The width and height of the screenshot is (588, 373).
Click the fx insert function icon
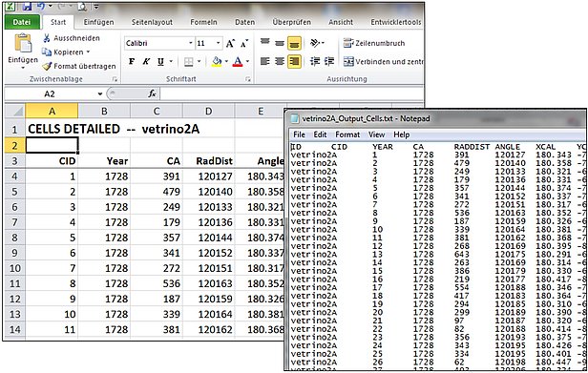pos(152,93)
